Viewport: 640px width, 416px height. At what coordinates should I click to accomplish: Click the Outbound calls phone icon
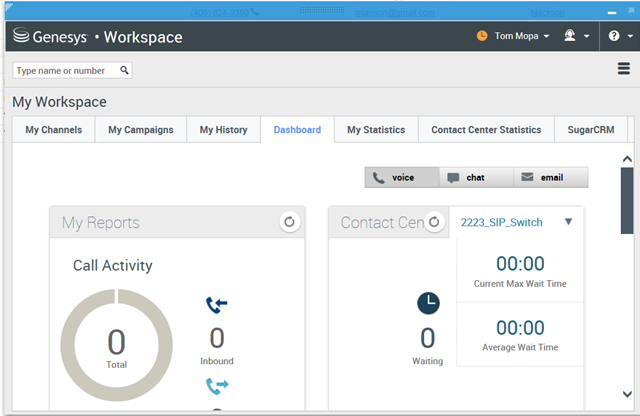tap(216, 385)
